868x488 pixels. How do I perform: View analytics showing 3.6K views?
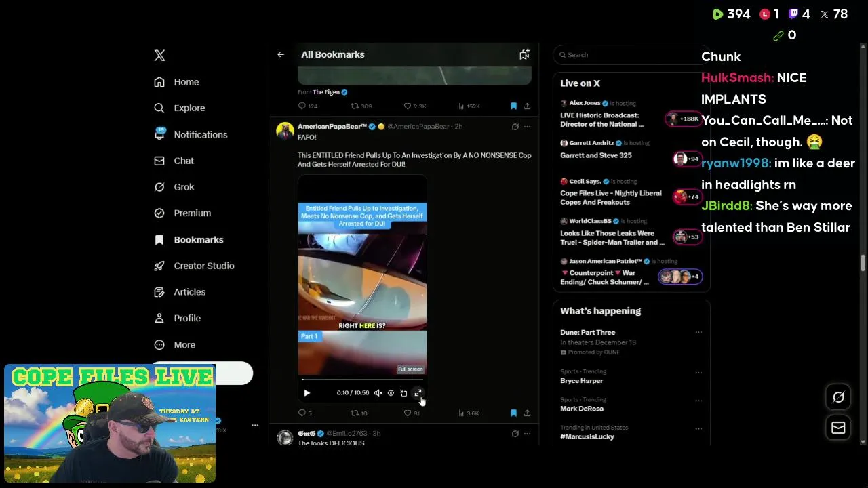(468, 413)
